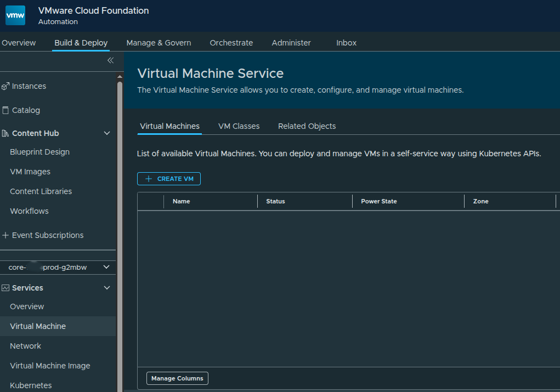Collapse the Content Hub section
The image size is (560, 392).
click(x=107, y=133)
